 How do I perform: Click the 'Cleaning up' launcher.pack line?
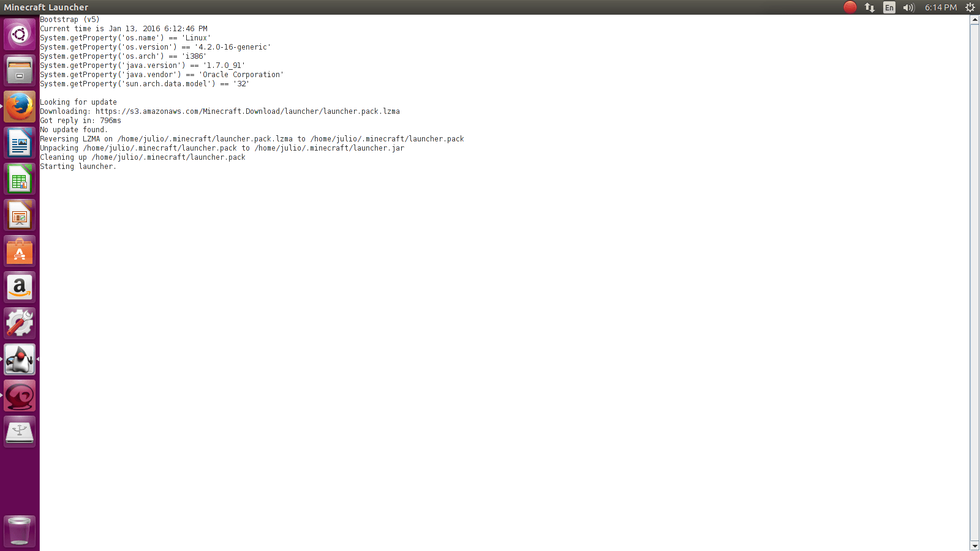tap(143, 157)
